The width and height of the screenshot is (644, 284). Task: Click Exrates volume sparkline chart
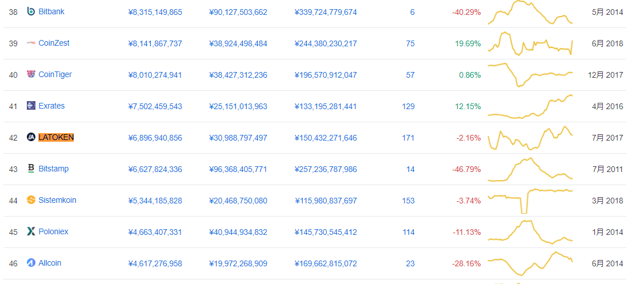530,106
